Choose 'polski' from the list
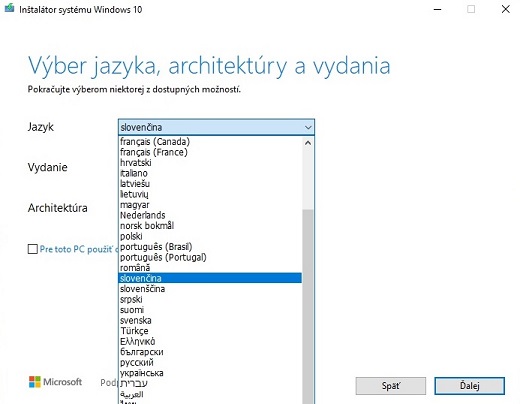Image resolution: width=520 pixels, height=404 pixels. [x=210, y=236]
